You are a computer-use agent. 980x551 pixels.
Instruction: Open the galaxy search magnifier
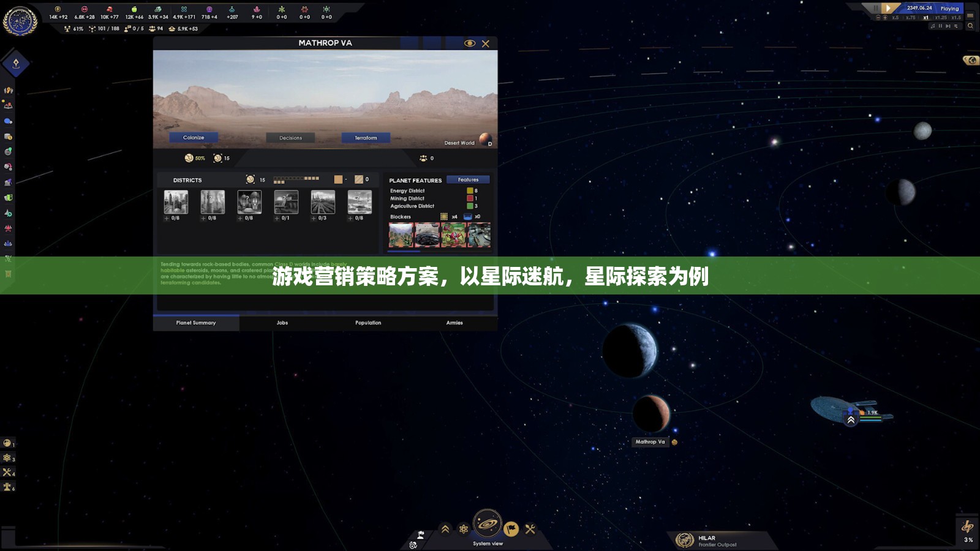970,26
